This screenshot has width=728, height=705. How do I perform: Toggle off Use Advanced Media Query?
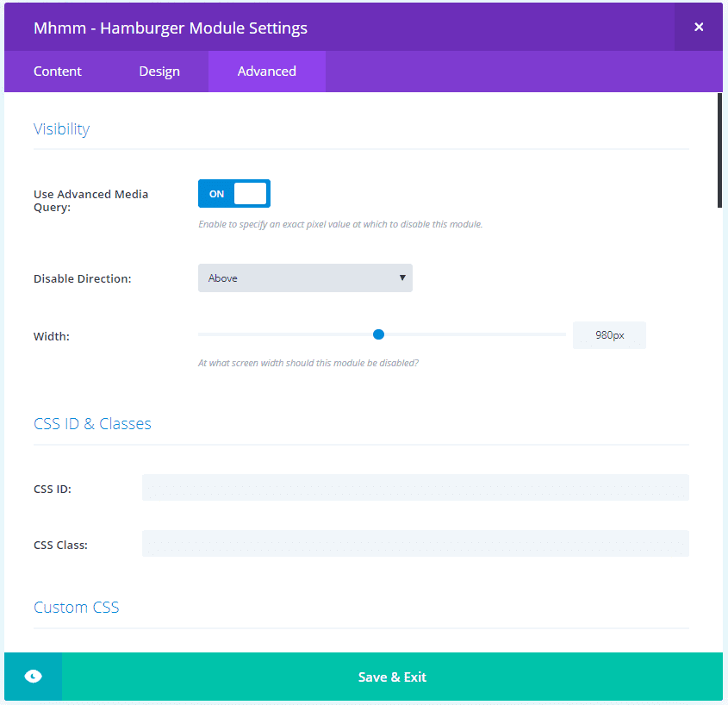[234, 193]
